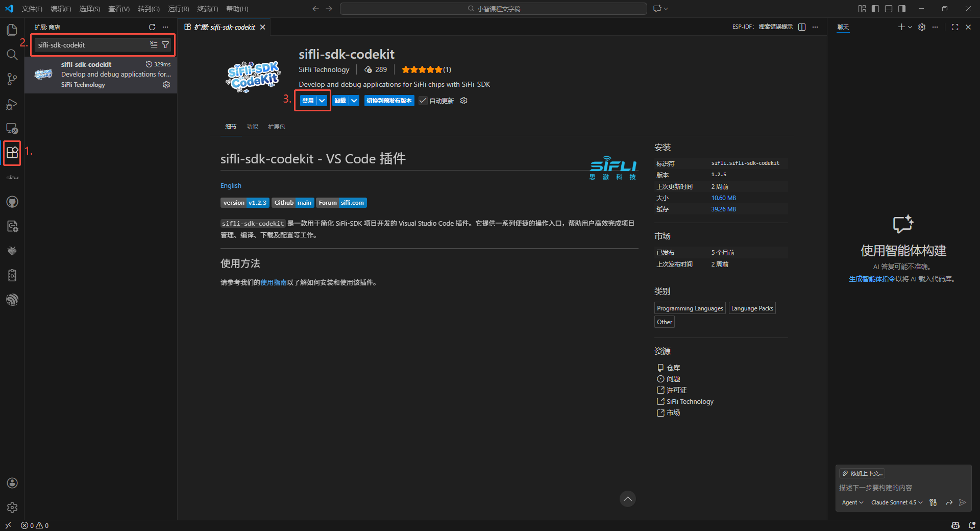Click switch to pre-release version button

pyautogui.click(x=389, y=101)
